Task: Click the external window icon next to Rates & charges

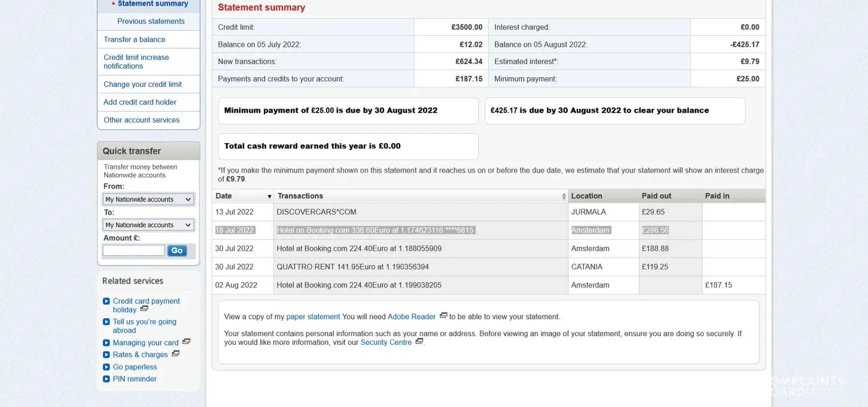Action: 176,354
